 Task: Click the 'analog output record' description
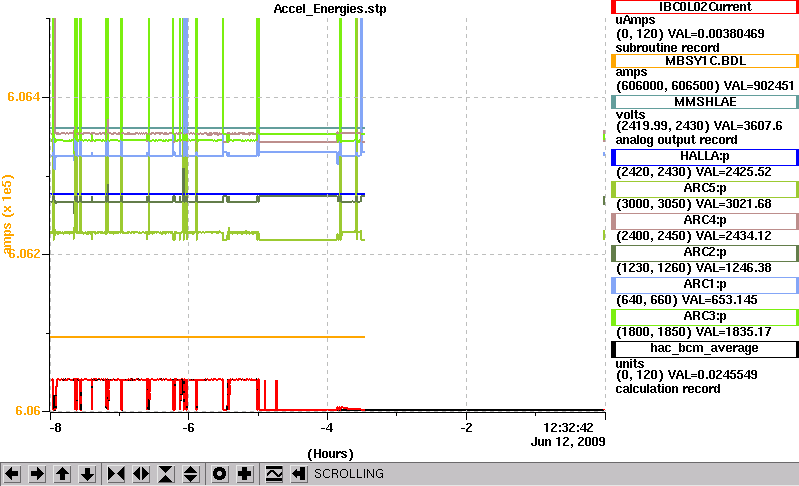tap(677, 140)
